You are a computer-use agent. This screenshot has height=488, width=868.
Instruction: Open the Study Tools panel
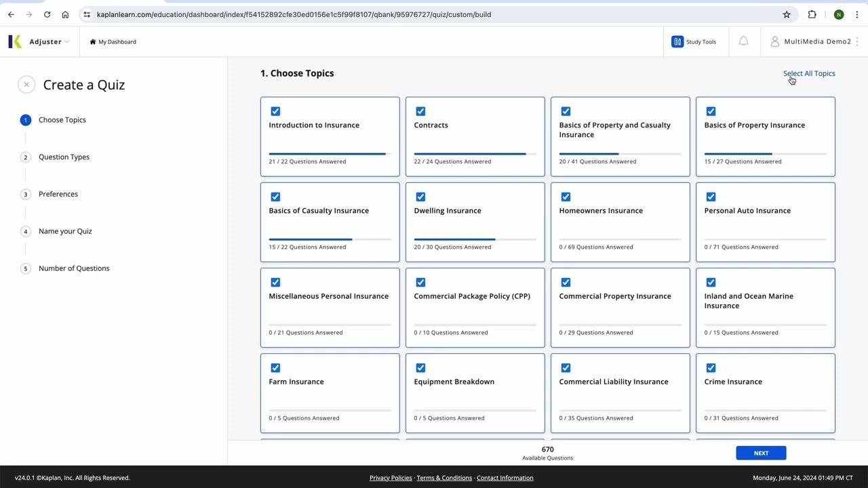click(x=694, y=41)
